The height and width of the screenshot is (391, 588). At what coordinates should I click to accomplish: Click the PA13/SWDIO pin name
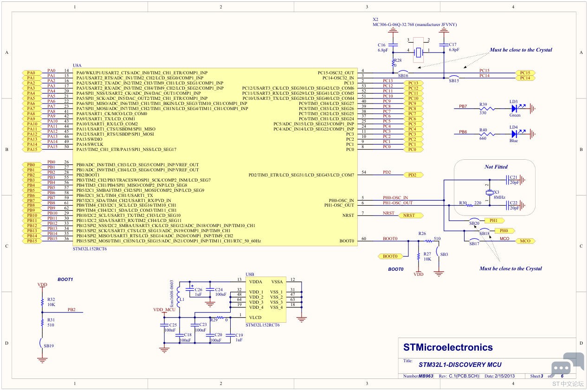[x=90, y=139]
